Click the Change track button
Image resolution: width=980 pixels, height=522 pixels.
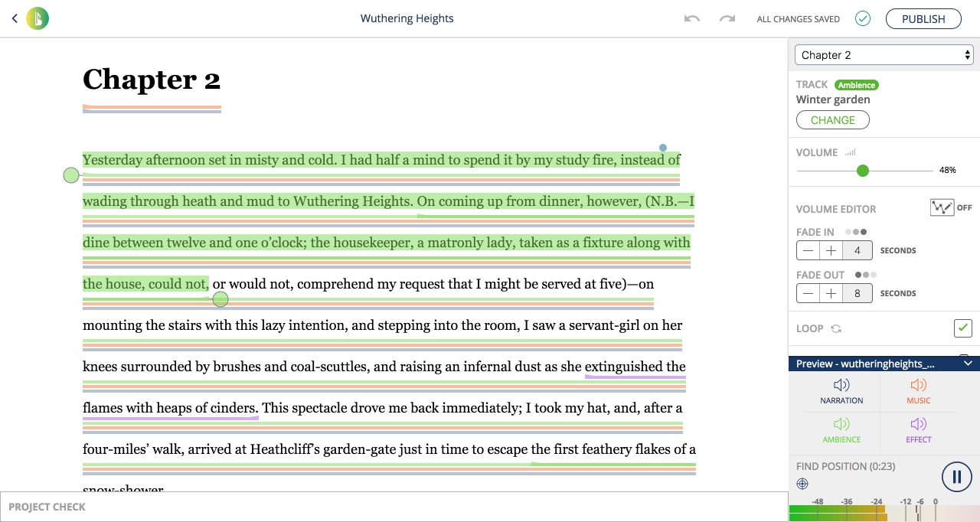[x=832, y=120]
